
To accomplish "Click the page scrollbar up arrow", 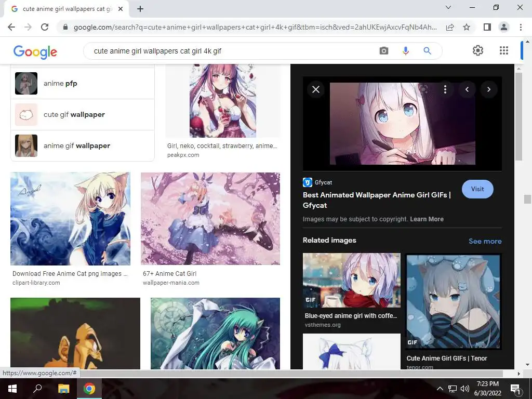I will click(x=527, y=42).
